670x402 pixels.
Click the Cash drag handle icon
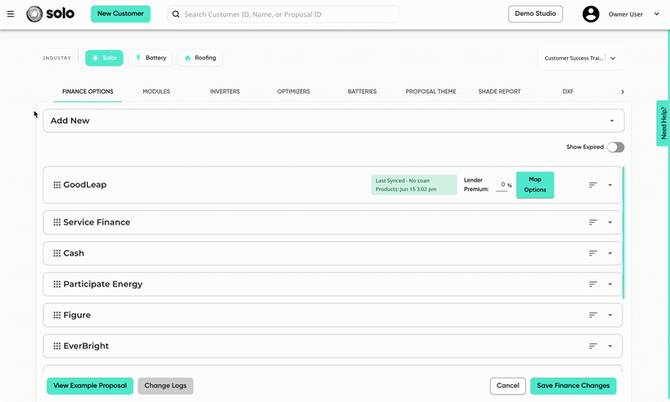click(x=57, y=253)
